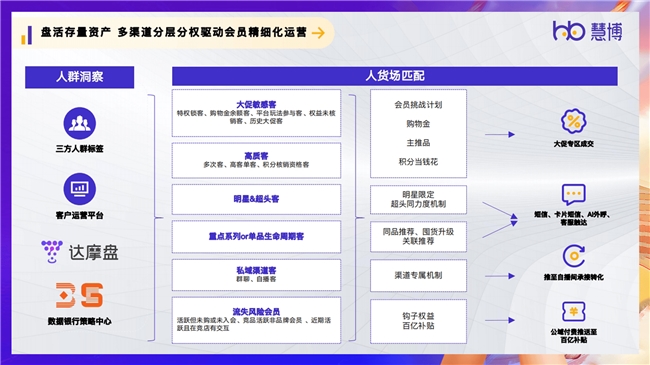Click the 三方人群标签 people icon

[x=80, y=123]
